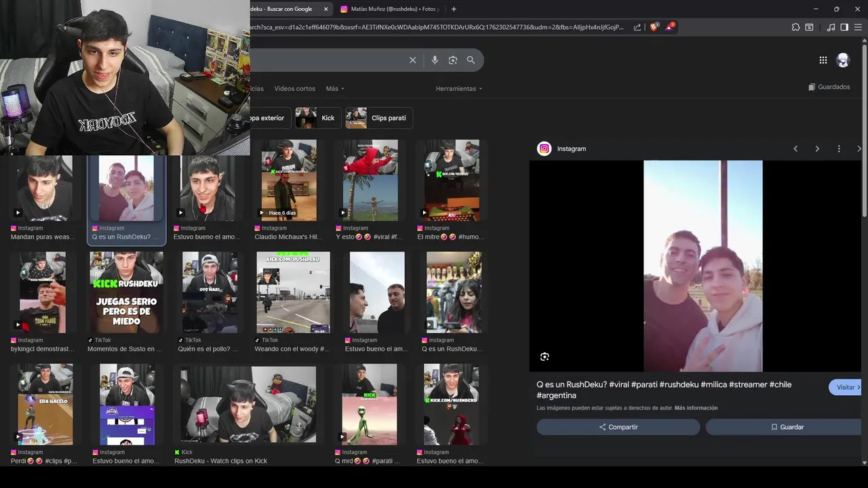868x488 pixels.
Task: Clear the Google search box with X
Action: click(412, 60)
